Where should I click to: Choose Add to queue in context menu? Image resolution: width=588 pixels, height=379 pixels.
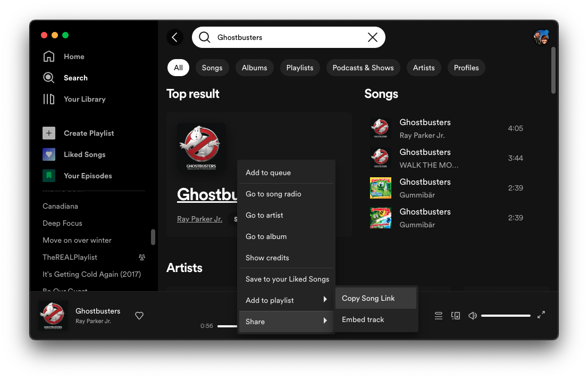tap(286, 173)
